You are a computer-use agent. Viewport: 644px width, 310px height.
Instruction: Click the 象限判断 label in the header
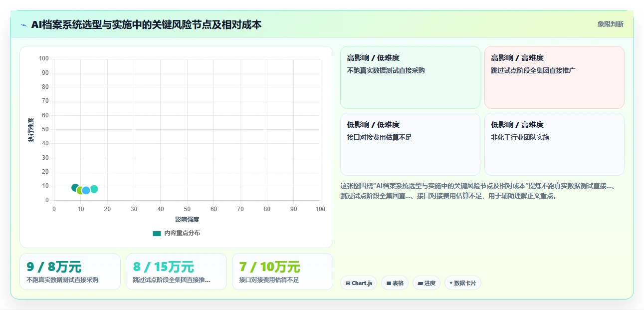(x=611, y=24)
